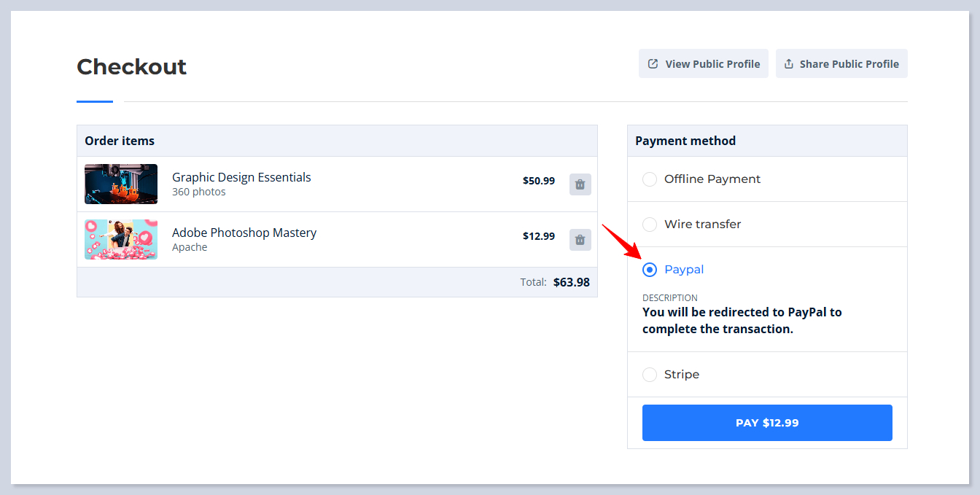The height and width of the screenshot is (495, 980).
Task: Click the Share Public Profile button label
Action: [849, 64]
